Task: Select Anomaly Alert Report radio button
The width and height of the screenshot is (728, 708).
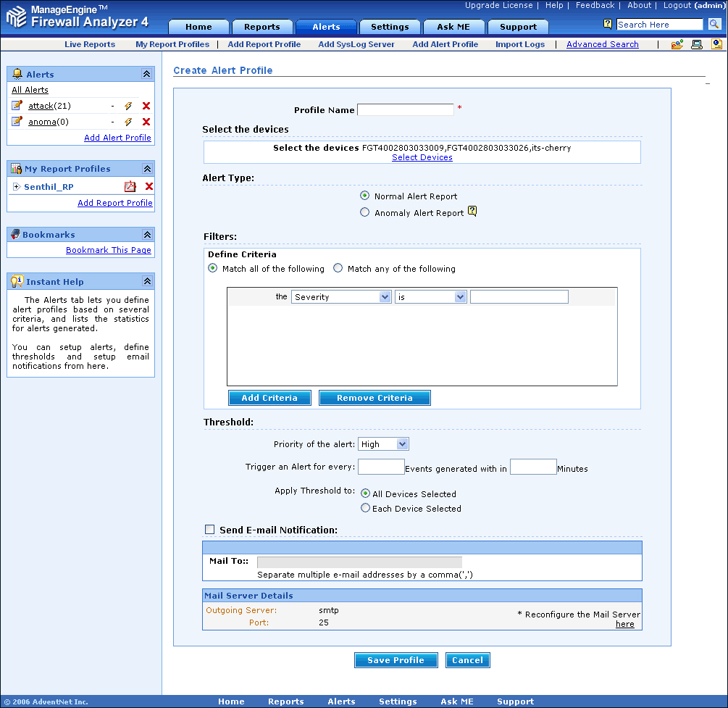Action: click(x=365, y=212)
